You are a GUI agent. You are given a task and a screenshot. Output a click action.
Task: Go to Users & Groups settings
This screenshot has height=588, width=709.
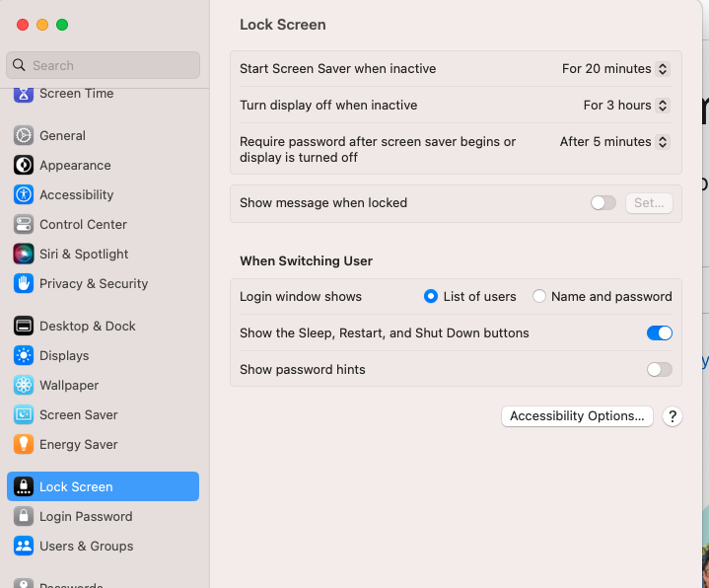[x=86, y=547]
